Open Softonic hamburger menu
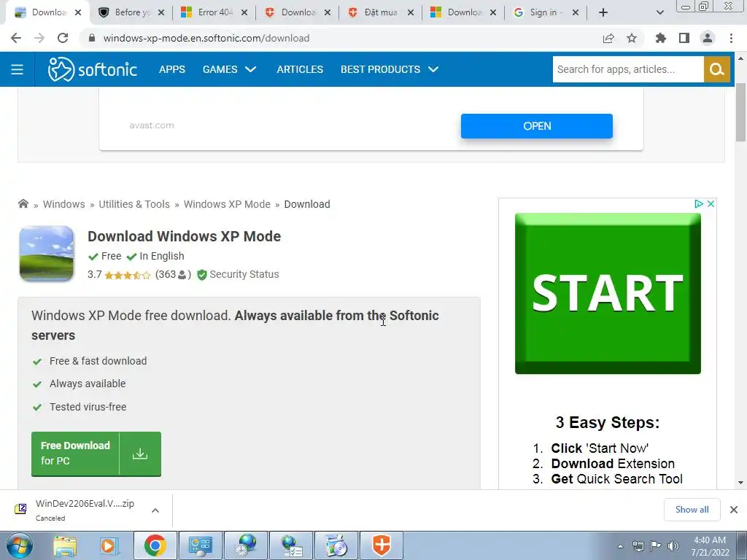Screen dimensions: 747x560 click(x=18, y=69)
